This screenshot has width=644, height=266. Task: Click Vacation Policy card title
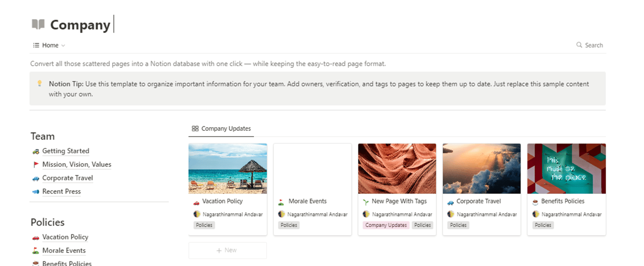click(223, 201)
